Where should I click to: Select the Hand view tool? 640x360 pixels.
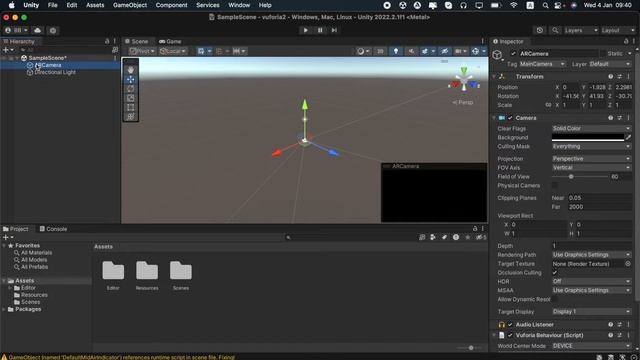[x=131, y=70]
